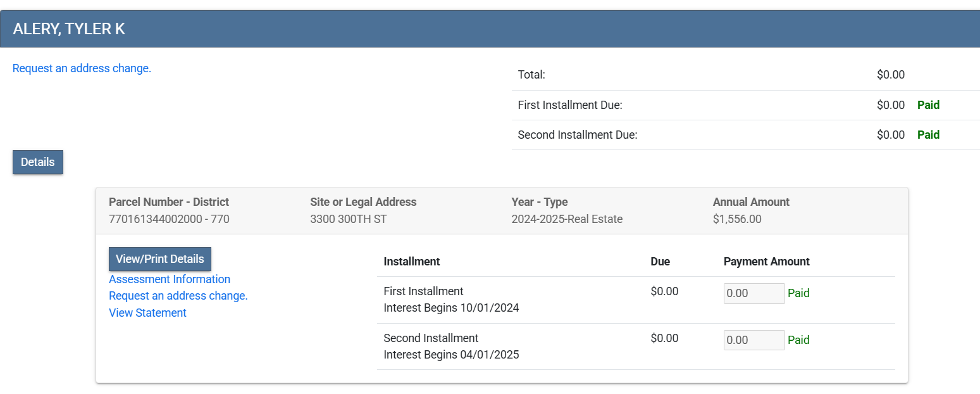The image size is (980, 394).
Task: Open the Assessment Information link
Action: [x=170, y=279]
